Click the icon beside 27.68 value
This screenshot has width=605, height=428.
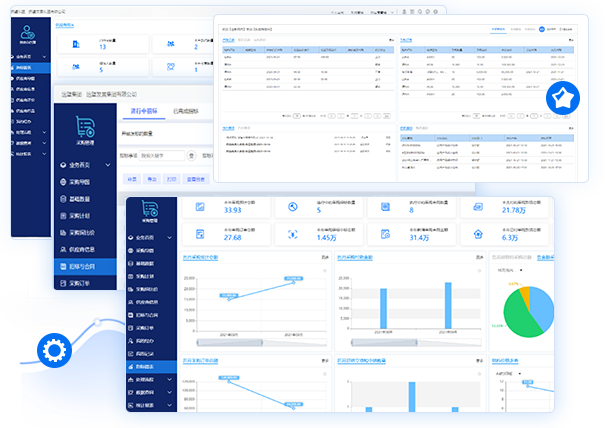[200, 234]
